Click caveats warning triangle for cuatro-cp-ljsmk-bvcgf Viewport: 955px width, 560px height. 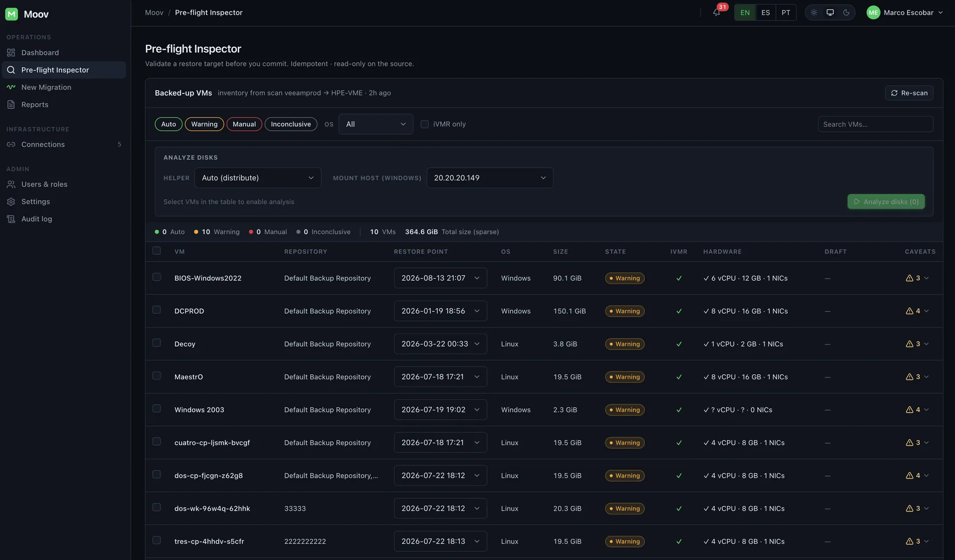(x=909, y=443)
